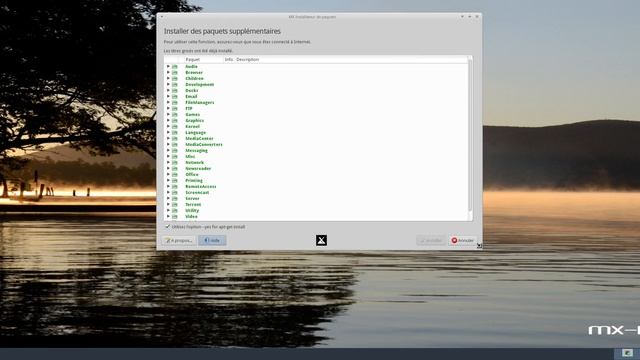
Task: Expand the FTP category arrow
Action: pyautogui.click(x=168, y=108)
